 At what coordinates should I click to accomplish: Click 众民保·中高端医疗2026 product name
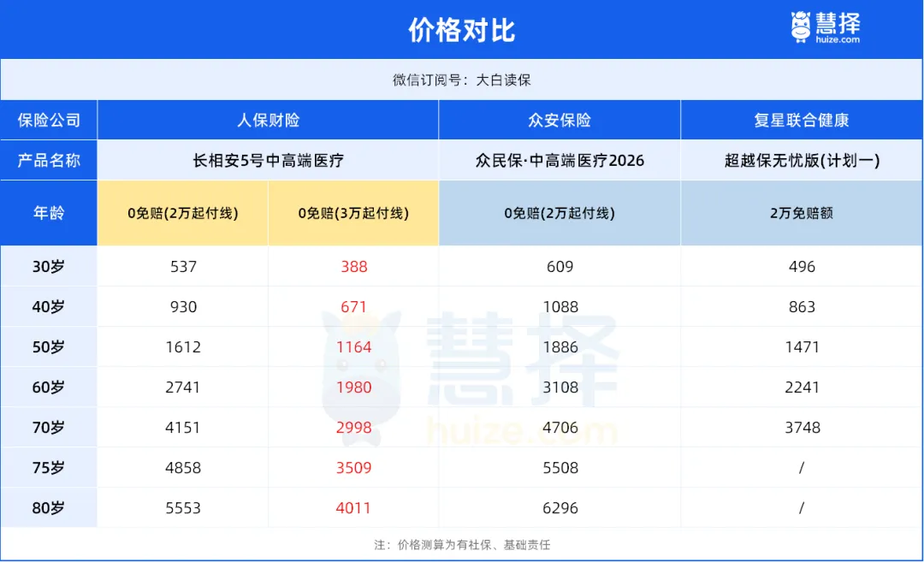coord(560,160)
